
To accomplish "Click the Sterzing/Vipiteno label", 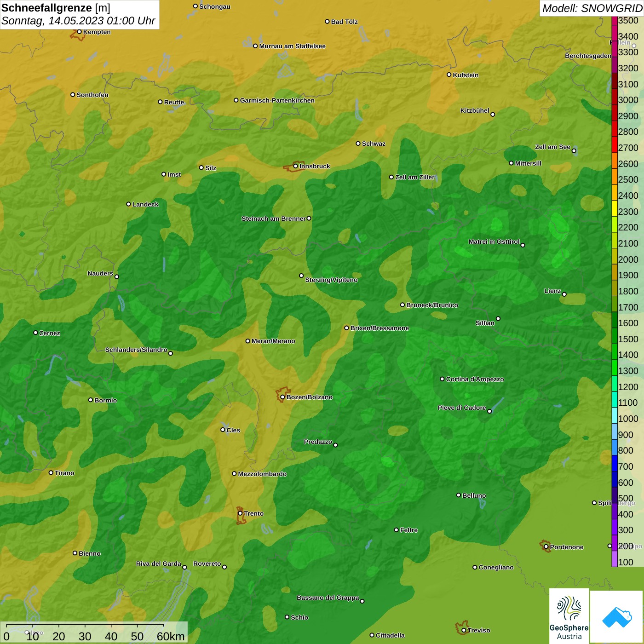I will pos(331,280).
